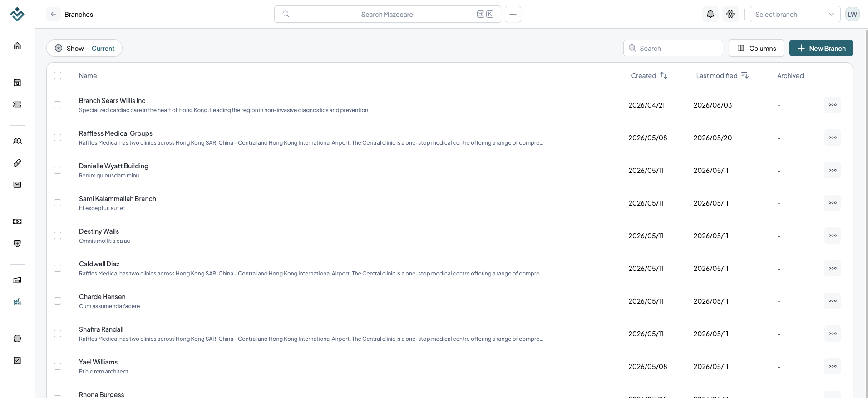Click the plus icon next to global search
This screenshot has width=868, height=398.
513,14
